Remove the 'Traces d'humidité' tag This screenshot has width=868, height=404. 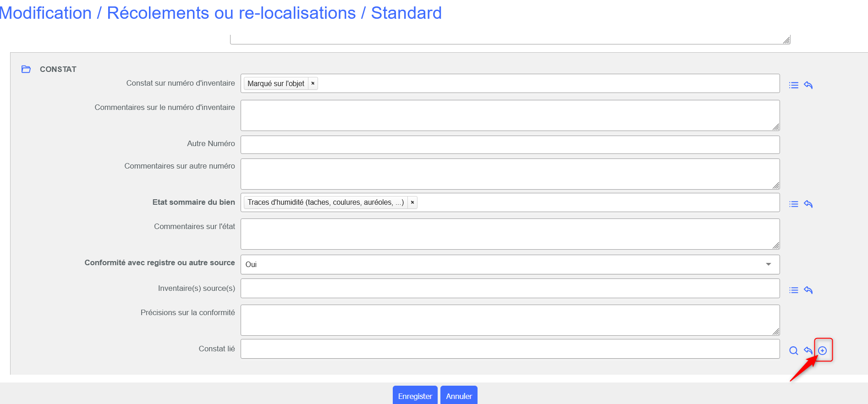412,202
